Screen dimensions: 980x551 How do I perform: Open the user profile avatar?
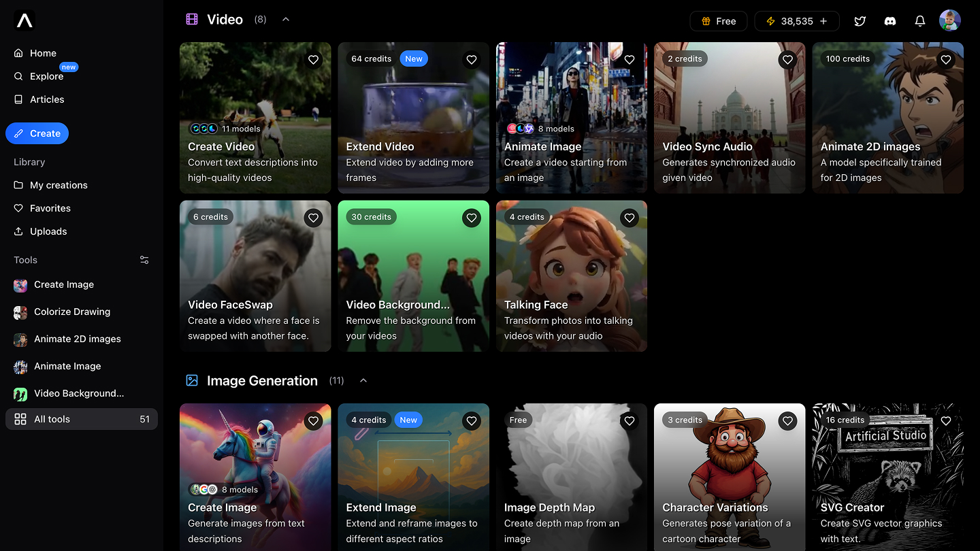950,20
